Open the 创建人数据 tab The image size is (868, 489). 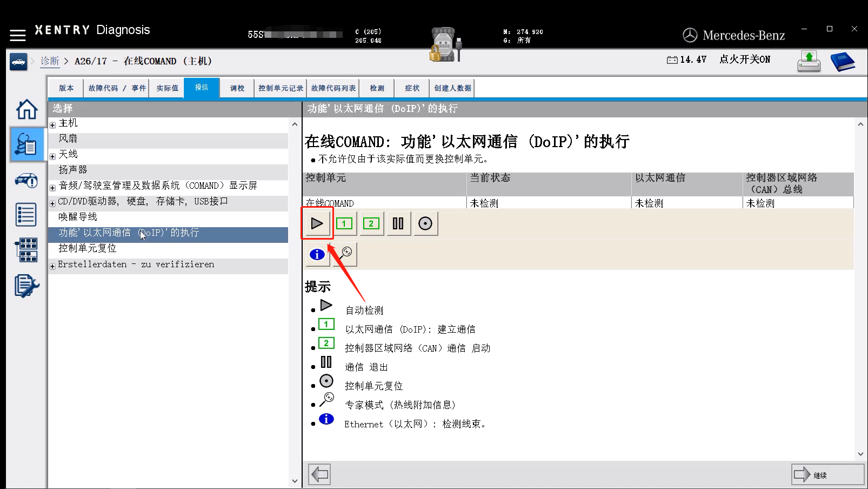(x=452, y=88)
